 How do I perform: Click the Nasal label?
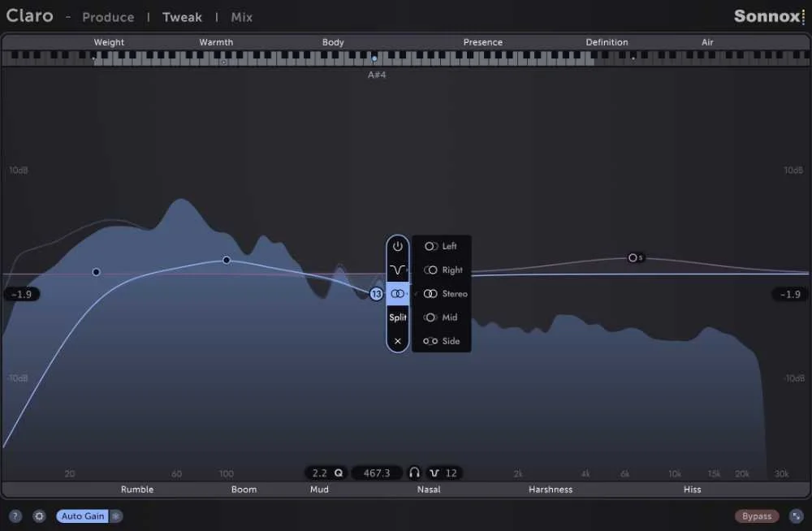pos(429,490)
